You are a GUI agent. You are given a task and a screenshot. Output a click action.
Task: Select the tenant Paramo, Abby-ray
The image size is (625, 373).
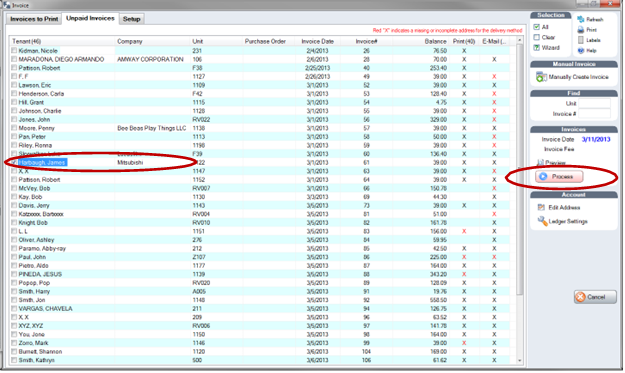click(x=42, y=248)
